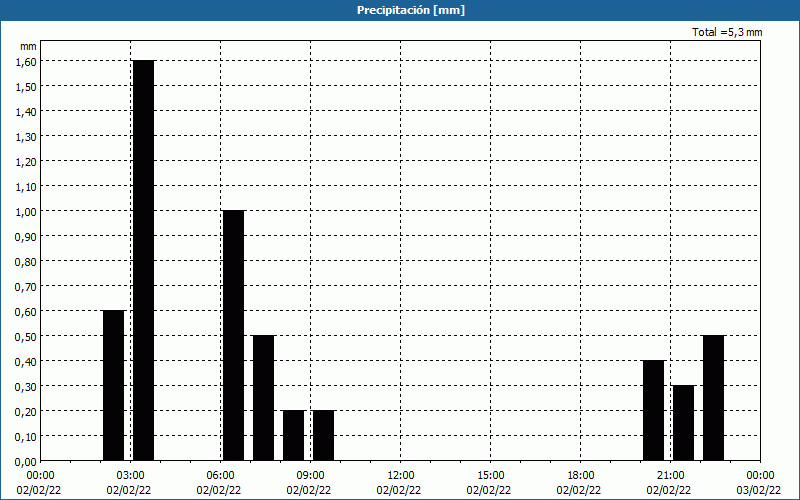Select the '12:00' time label
800x500 pixels.
point(401,476)
